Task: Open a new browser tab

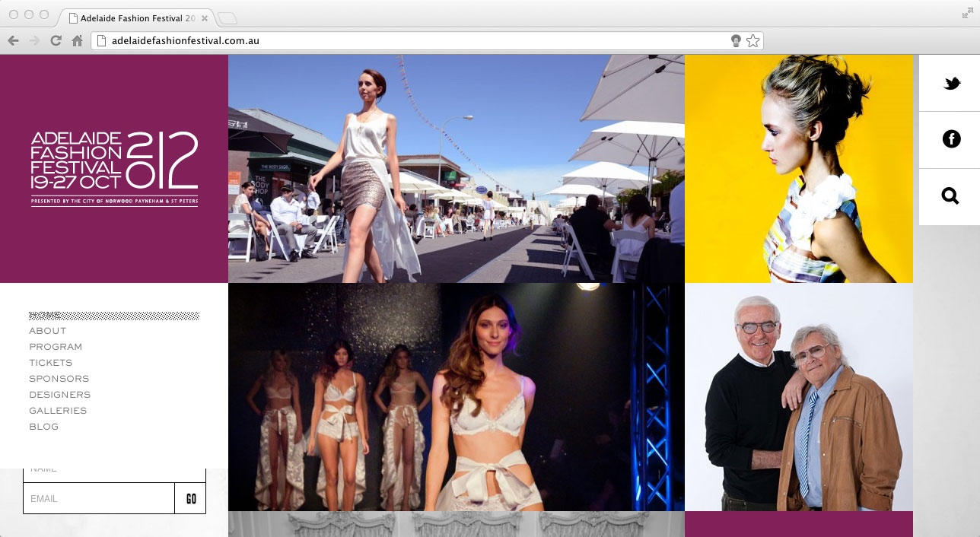Action: pyautogui.click(x=227, y=18)
